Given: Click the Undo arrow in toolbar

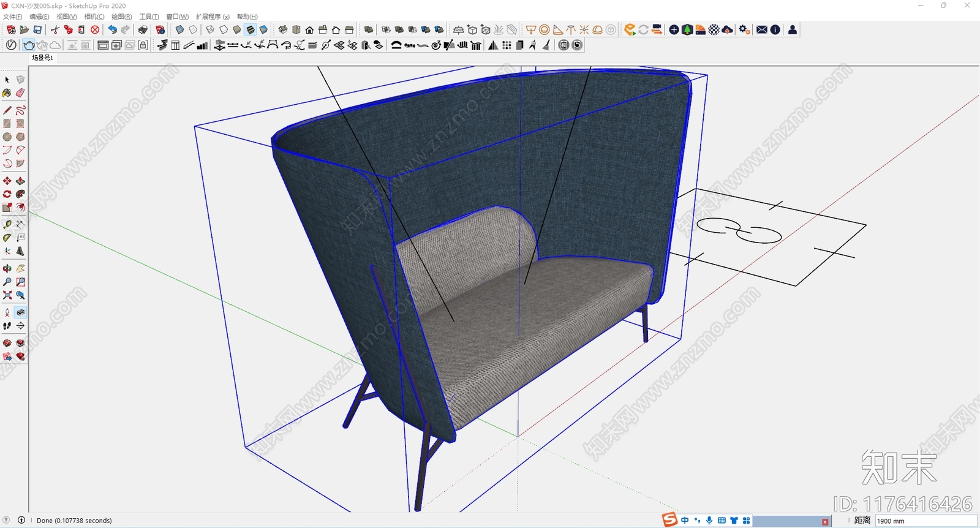Looking at the screenshot, I should pos(112,29).
